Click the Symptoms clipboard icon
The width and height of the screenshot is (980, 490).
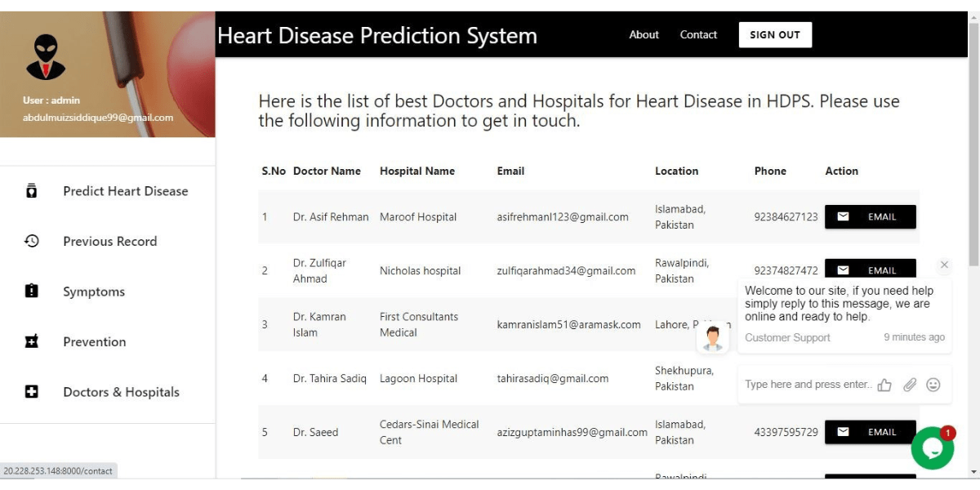(x=32, y=291)
